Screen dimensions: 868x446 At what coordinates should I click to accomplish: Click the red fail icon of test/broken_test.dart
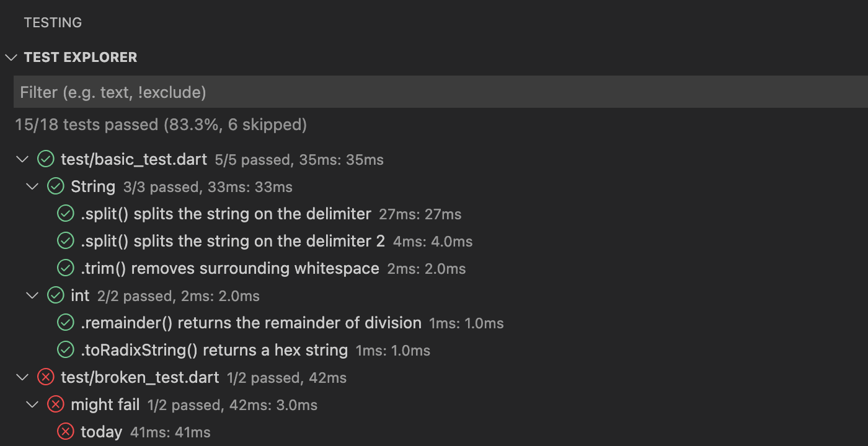(45, 377)
